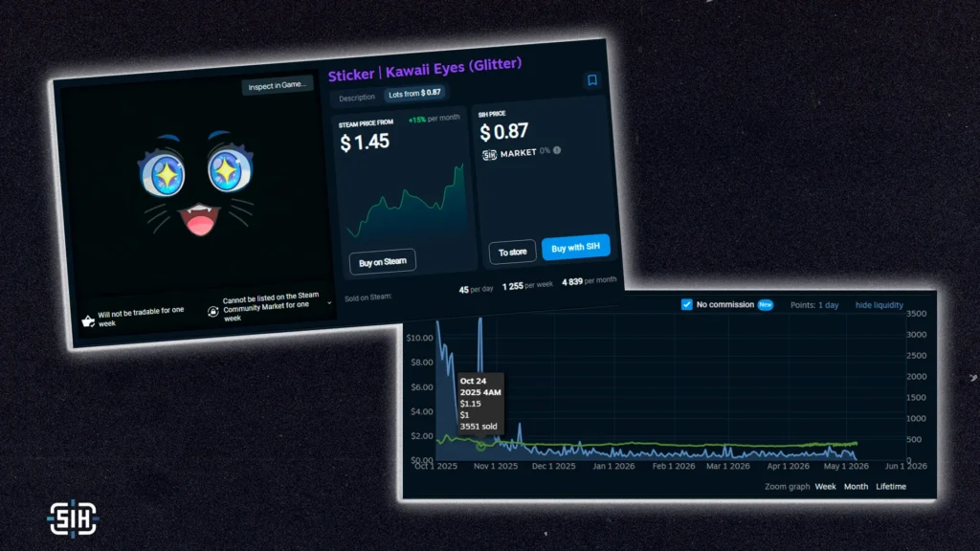Image resolution: width=980 pixels, height=551 pixels.
Task: Click the hide liquidity link
Action: click(879, 305)
